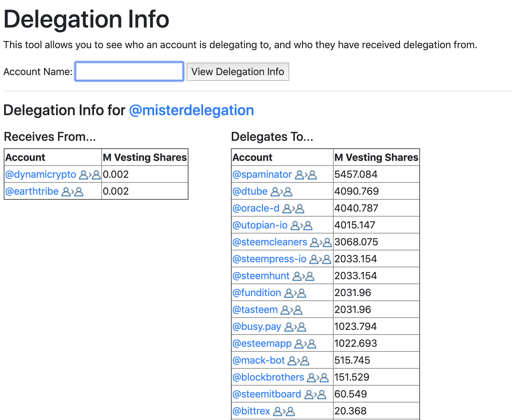Select the value 4090.769 for dtube

(356, 191)
